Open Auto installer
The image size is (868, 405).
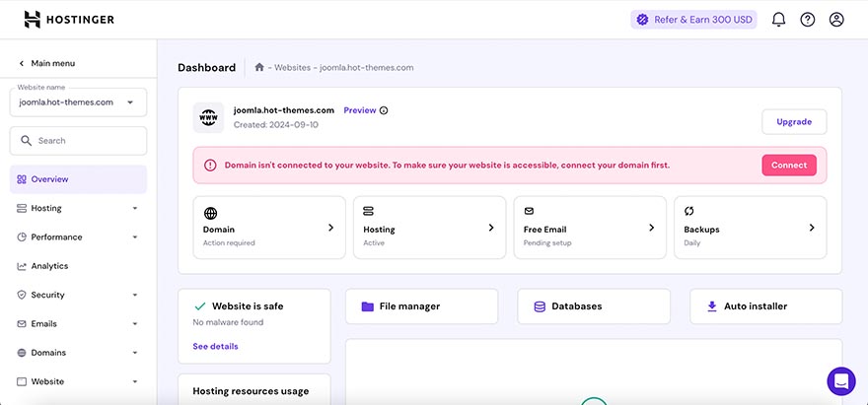click(766, 305)
